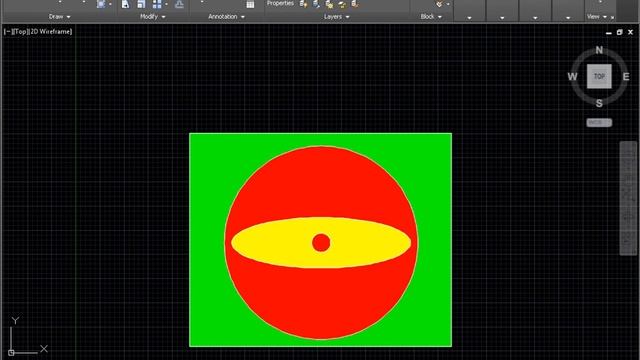Restore the drawing viewport window

tap(620, 32)
